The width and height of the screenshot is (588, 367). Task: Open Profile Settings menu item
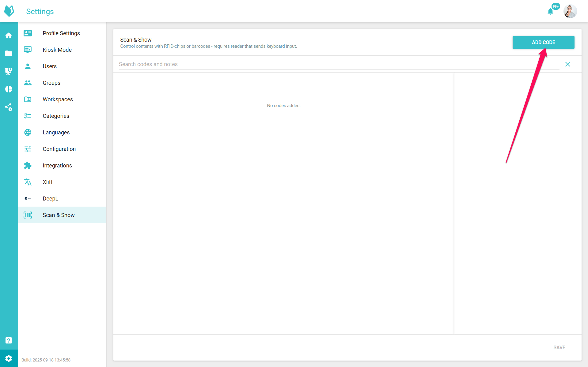click(x=61, y=33)
